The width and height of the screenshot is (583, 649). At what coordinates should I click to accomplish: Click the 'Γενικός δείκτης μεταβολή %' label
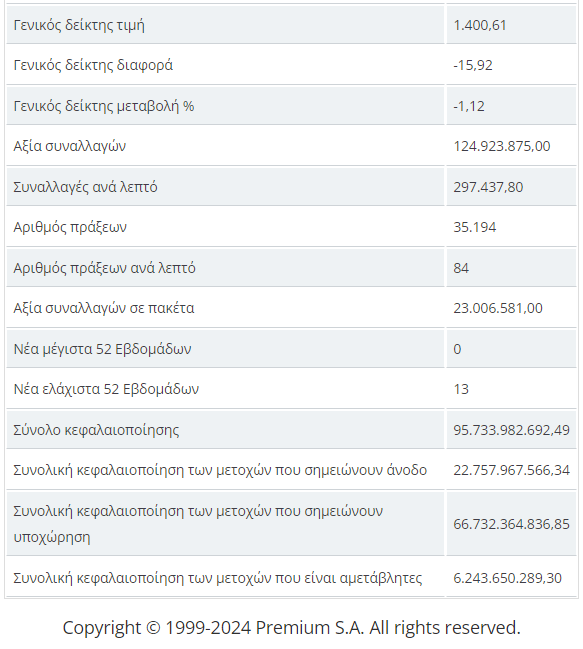coord(104,106)
